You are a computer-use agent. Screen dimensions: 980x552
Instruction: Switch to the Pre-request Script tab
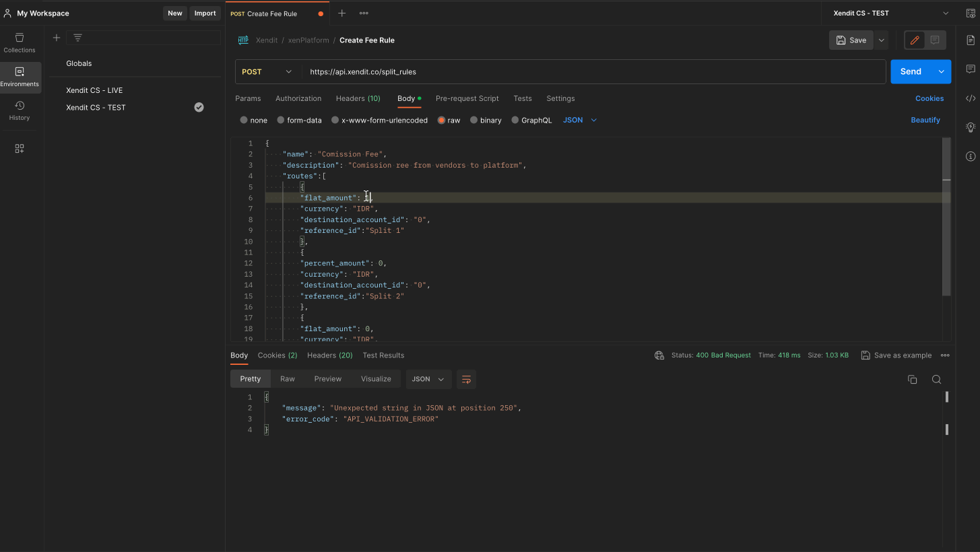click(467, 98)
